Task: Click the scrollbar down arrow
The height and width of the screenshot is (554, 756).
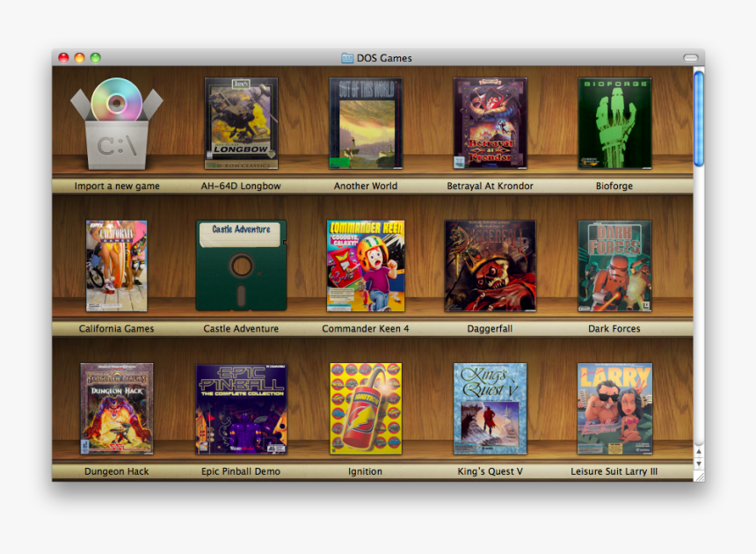Action: tap(699, 463)
